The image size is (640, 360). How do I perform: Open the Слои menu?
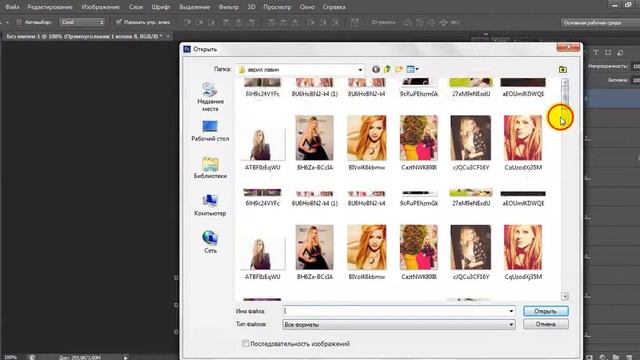(136, 7)
